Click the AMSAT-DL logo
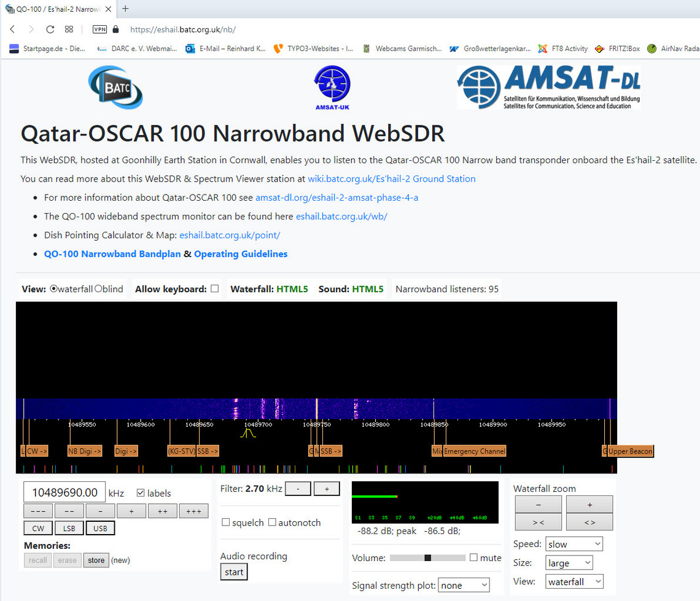Screen dimensions: 700x601 [549, 87]
